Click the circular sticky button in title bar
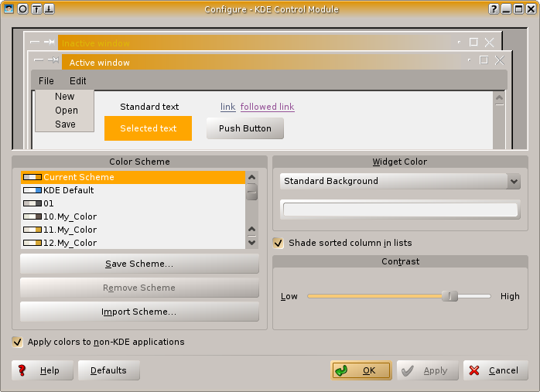The height and width of the screenshot is (392, 540). (x=22, y=9)
